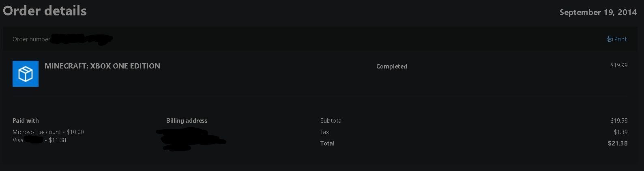Click the redacted billing address block

[x=191, y=139]
